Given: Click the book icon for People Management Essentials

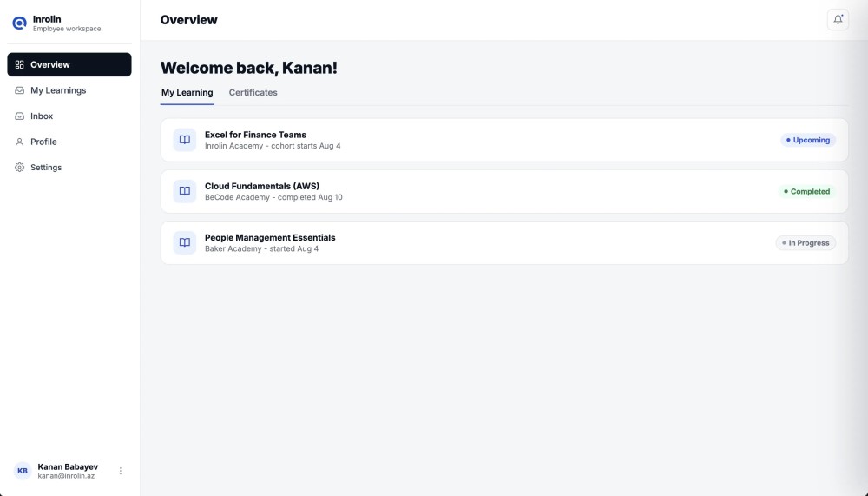Looking at the screenshot, I should click(184, 242).
